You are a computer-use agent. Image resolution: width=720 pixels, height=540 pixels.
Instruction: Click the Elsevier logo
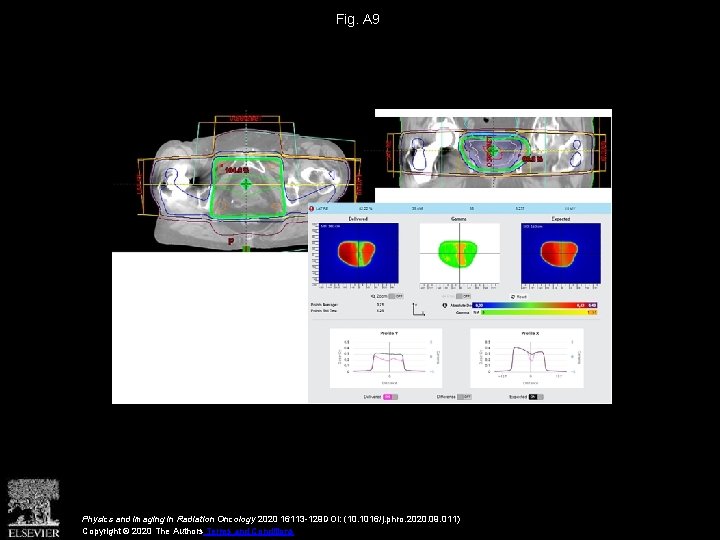(34, 508)
